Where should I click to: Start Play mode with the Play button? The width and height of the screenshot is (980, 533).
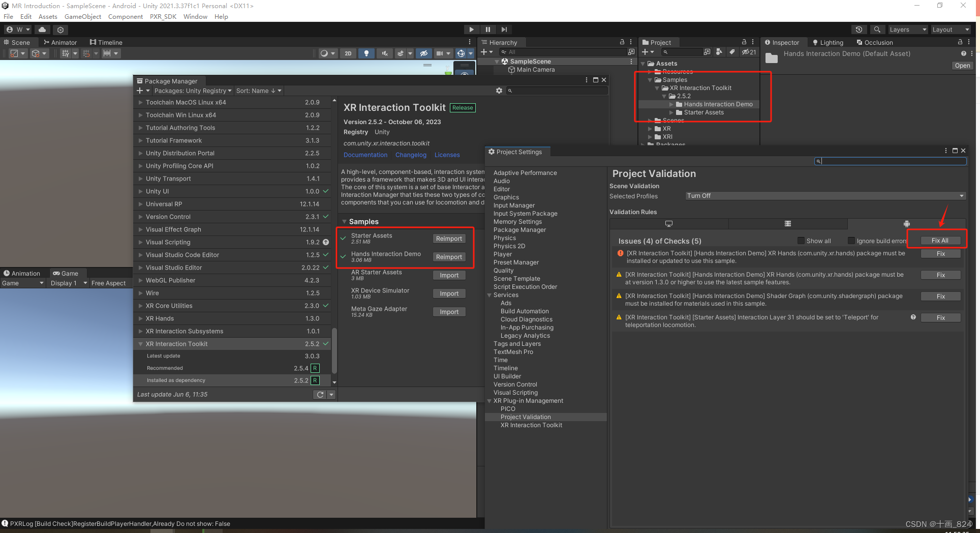(x=471, y=29)
